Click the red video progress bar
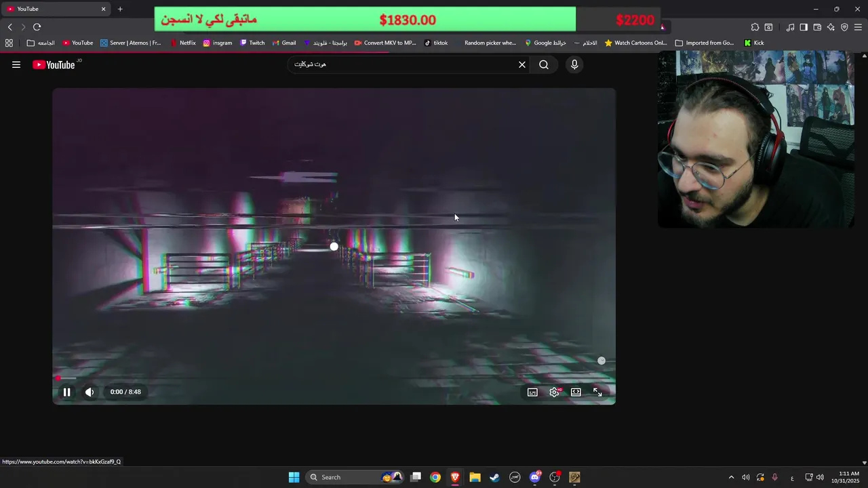This screenshot has height=488, width=868. [334, 378]
